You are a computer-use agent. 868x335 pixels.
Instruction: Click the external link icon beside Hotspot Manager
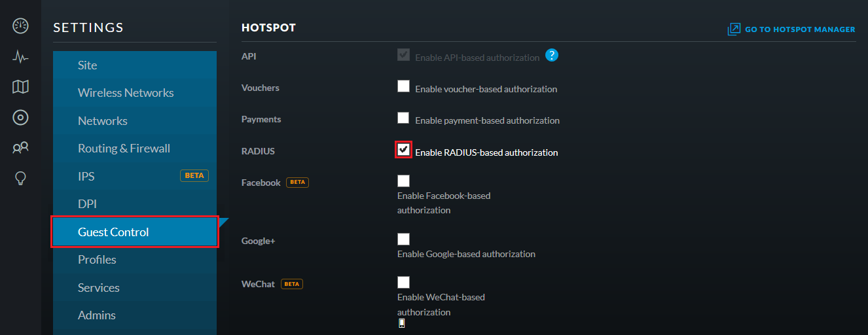click(734, 29)
